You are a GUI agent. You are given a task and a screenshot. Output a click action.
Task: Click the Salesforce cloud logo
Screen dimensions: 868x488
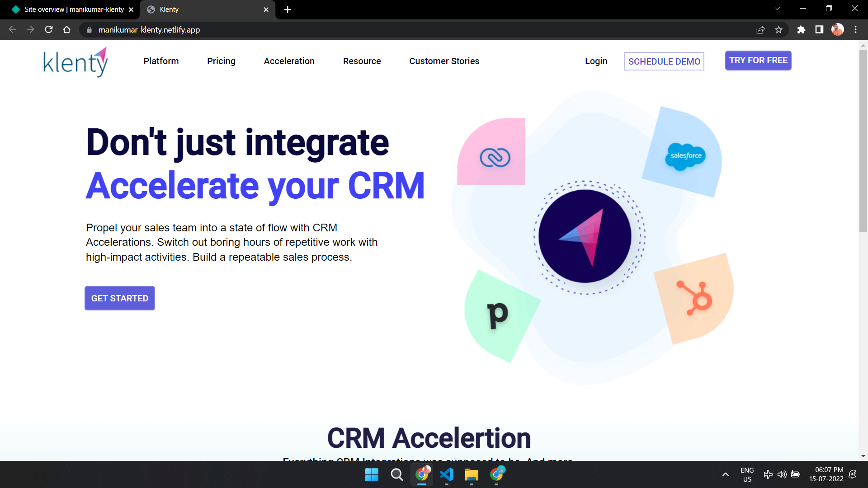tap(685, 156)
